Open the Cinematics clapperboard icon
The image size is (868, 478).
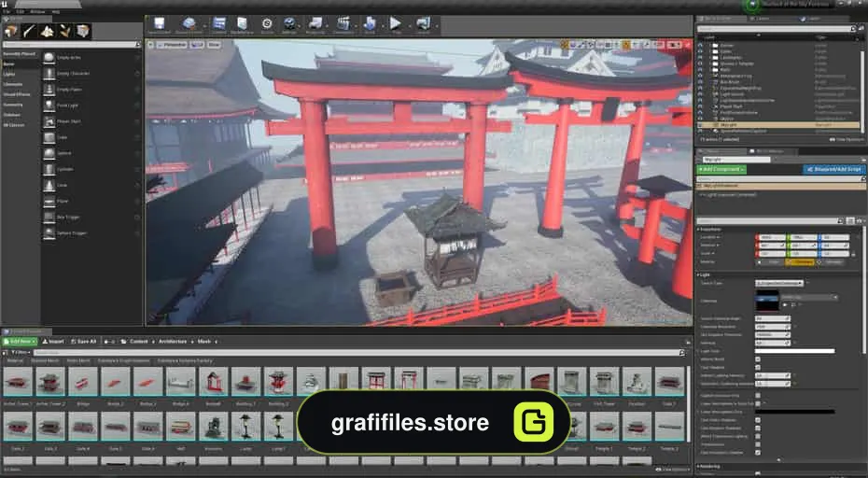point(343,25)
